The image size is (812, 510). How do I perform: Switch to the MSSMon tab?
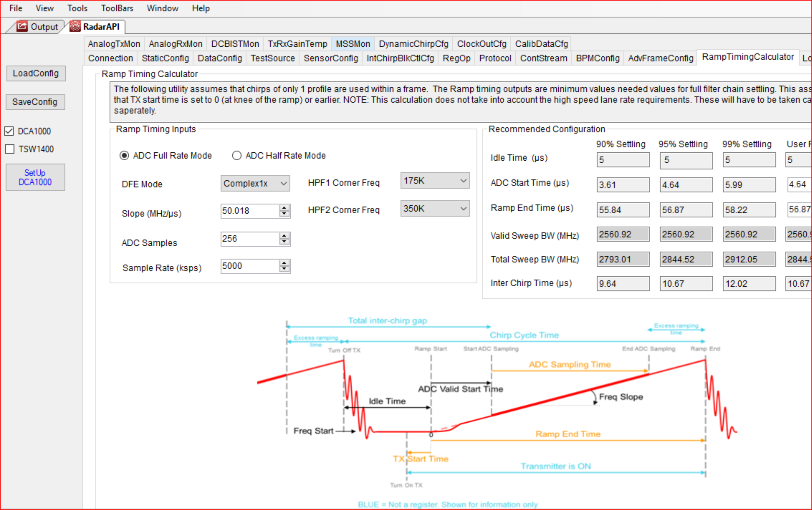tap(353, 44)
